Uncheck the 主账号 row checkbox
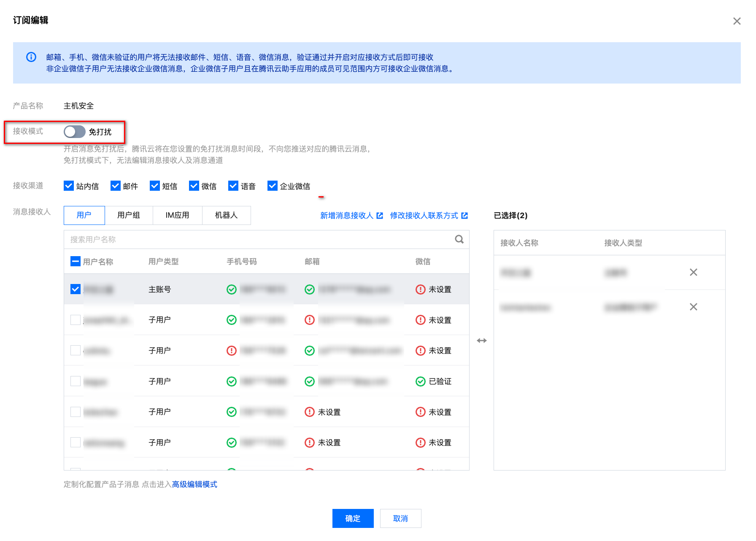This screenshot has width=756, height=541. click(76, 289)
